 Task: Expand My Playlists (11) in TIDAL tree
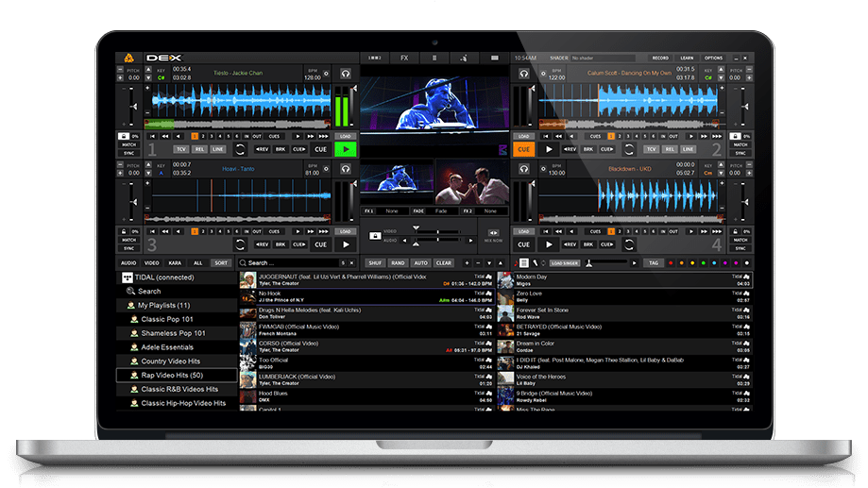click(163, 305)
